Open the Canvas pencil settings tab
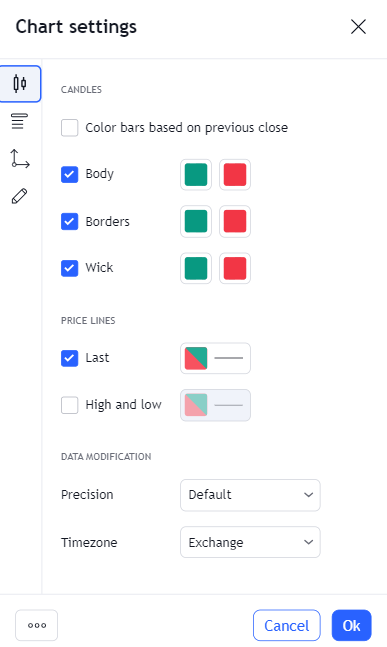This screenshot has height=647, width=387. 19,196
